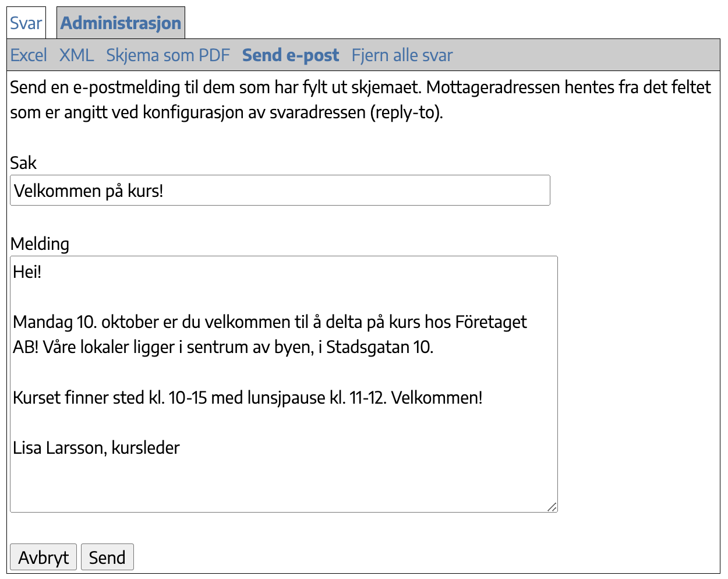This screenshot has height=579, width=728.
Task: Open the Administrasjon tab
Action: click(x=121, y=23)
